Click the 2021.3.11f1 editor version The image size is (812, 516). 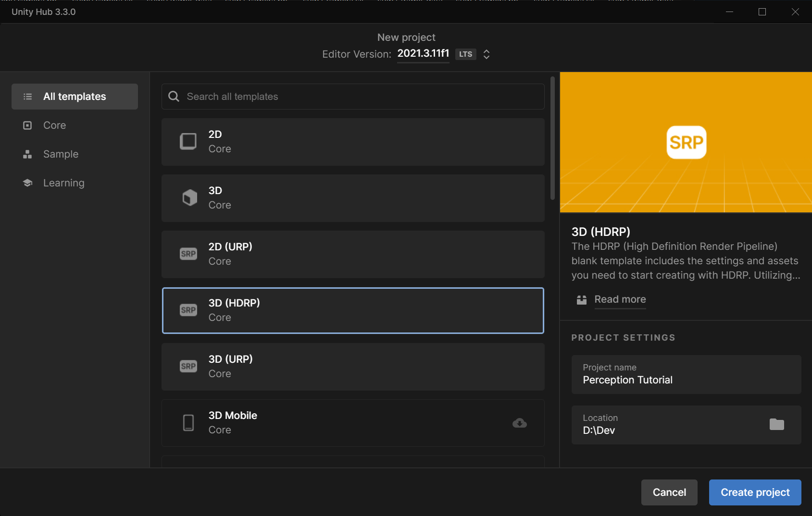click(x=423, y=53)
